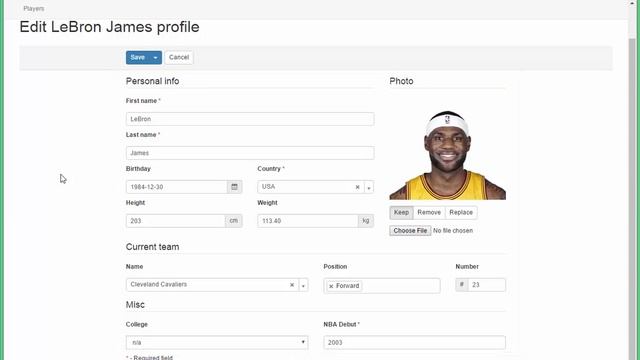Click the jersey Number field

(x=487, y=285)
